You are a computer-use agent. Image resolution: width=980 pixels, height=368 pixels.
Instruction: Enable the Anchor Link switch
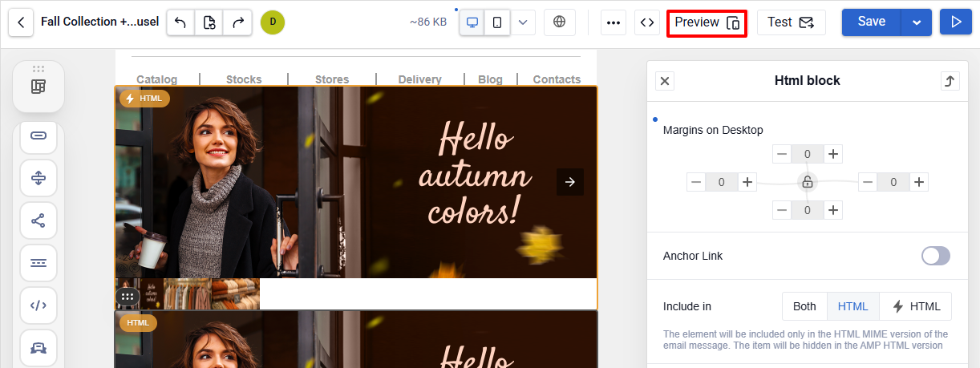(x=935, y=256)
